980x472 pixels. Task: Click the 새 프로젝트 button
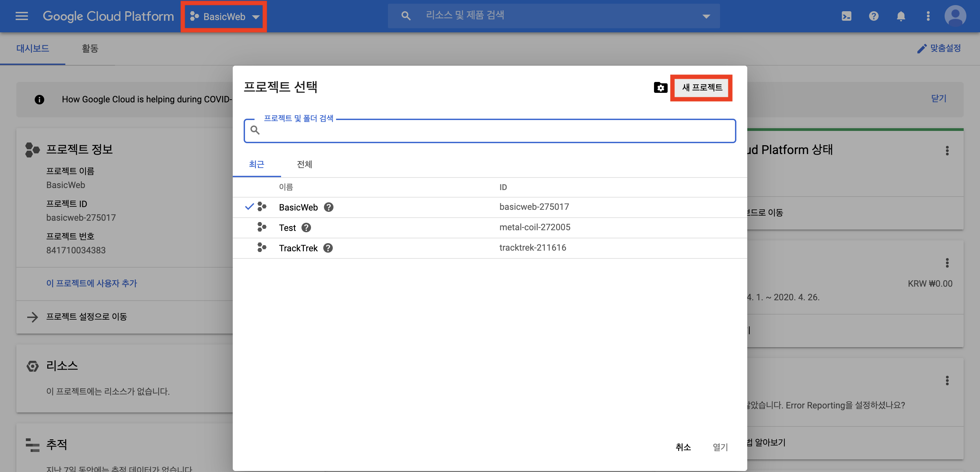click(702, 87)
